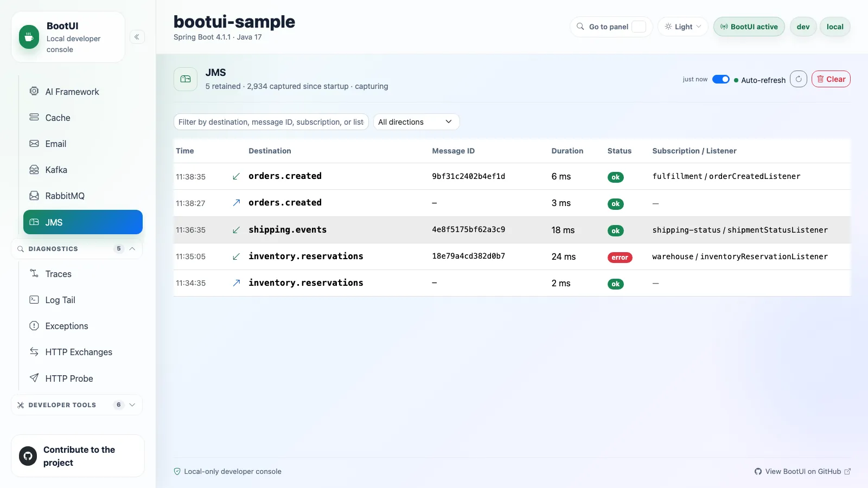Viewport: 868px width, 488px height.
Task: Click the error status badge
Action: [620, 258]
